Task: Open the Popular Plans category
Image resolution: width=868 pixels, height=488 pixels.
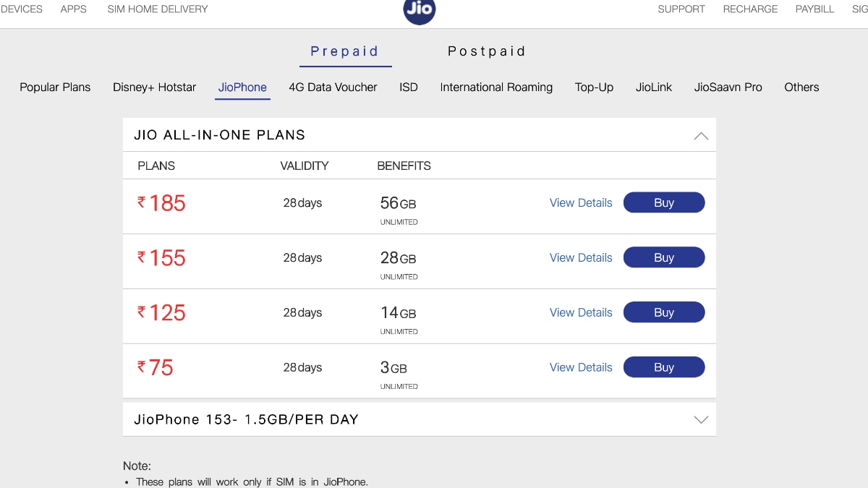Action: click(55, 87)
